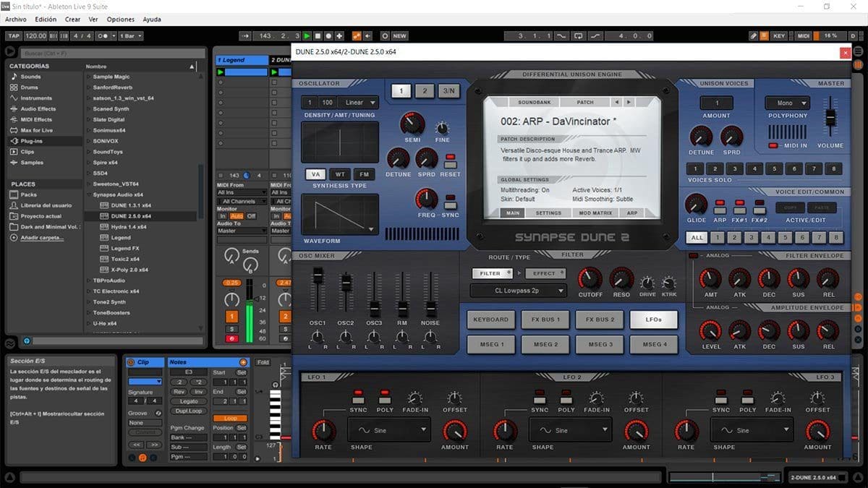Click the MSEG 1 button

click(x=490, y=344)
